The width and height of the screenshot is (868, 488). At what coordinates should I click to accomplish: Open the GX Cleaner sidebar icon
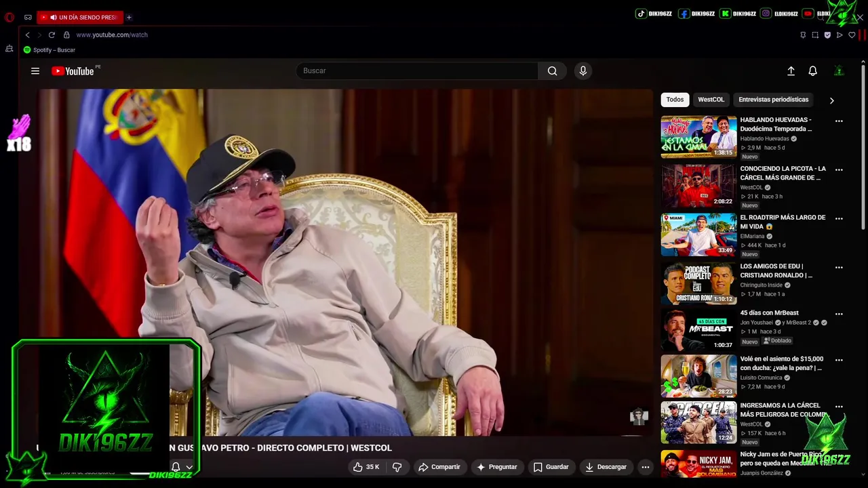tap(9, 49)
